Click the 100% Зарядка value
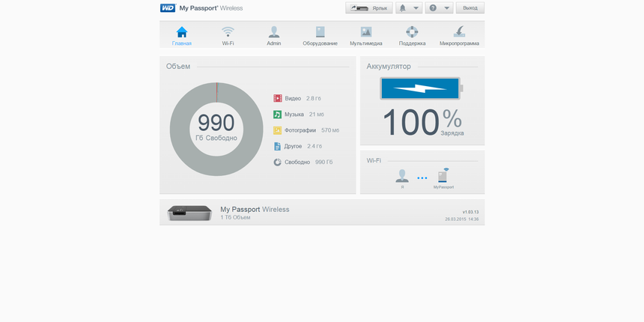The width and height of the screenshot is (644, 322). point(422,122)
